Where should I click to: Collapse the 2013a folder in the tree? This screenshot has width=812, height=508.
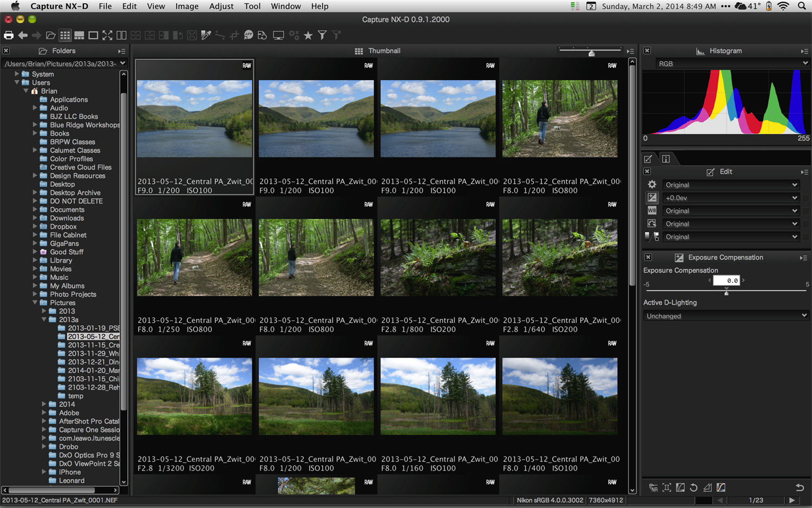[x=44, y=320]
